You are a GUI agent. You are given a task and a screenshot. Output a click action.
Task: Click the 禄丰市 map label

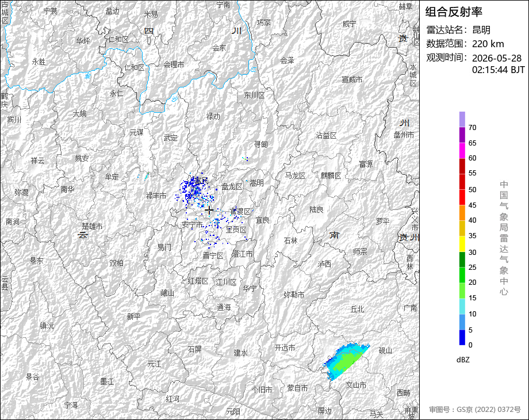pyautogui.click(x=156, y=196)
